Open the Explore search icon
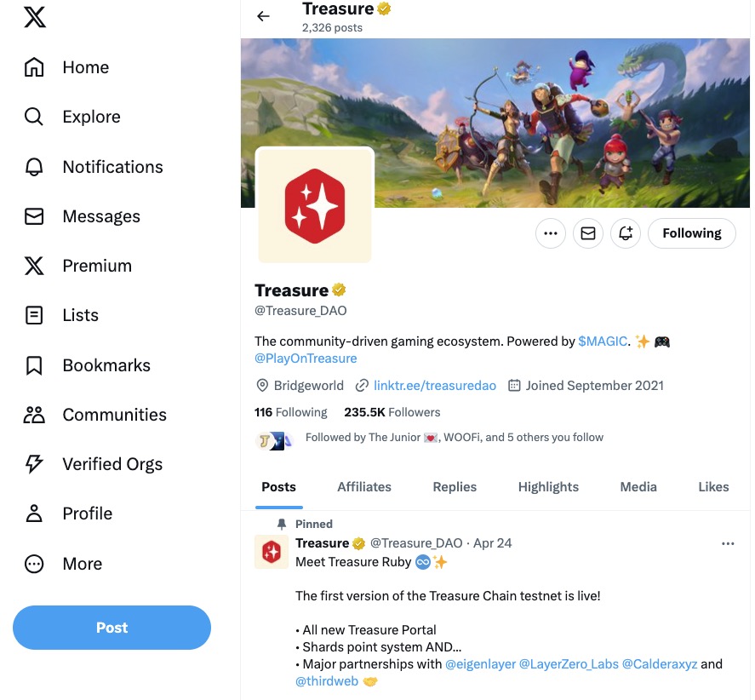The height and width of the screenshot is (700, 755). [x=34, y=117]
